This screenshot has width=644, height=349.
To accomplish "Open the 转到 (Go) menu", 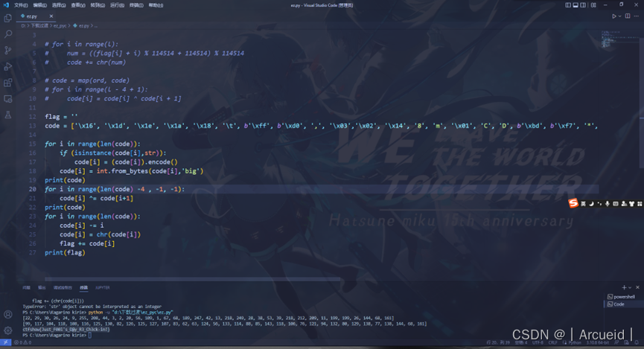I will [x=98, y=5].
